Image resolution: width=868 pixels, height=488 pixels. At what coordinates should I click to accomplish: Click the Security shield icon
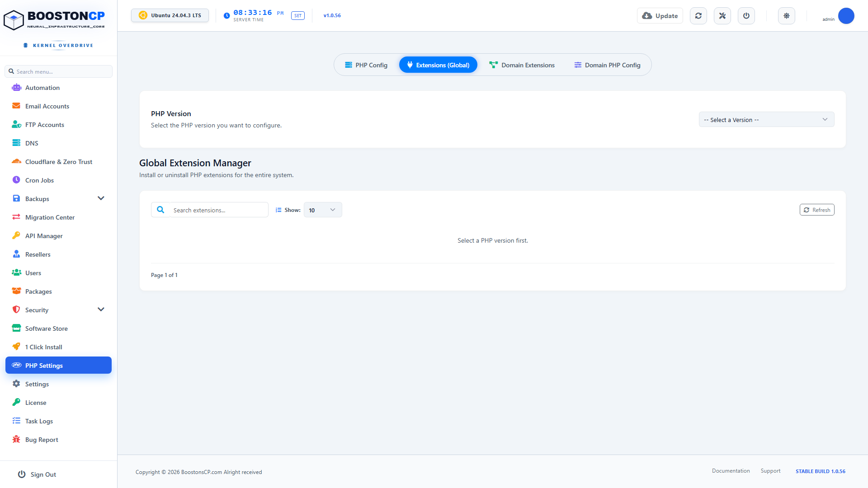click(16, 310)
